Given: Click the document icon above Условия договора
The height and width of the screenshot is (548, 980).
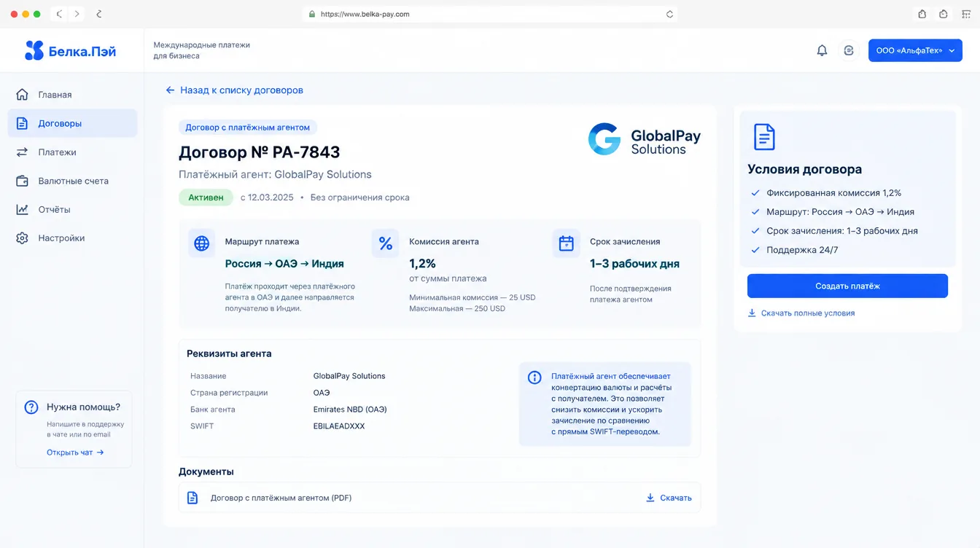Looking at the screenshot, I should tap(764, 136).
